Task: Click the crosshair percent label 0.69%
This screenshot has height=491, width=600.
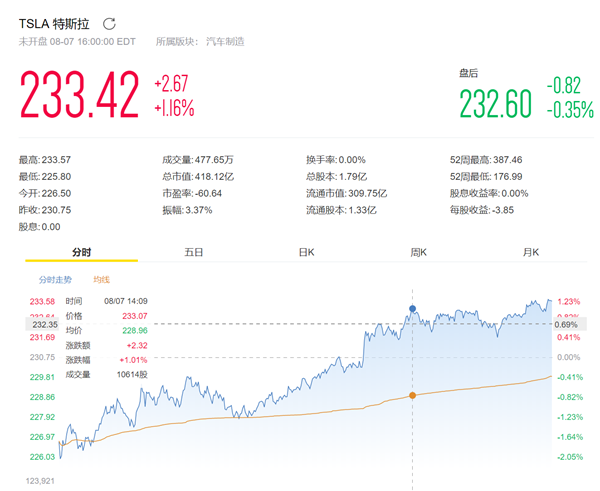Action: [569, 325]
